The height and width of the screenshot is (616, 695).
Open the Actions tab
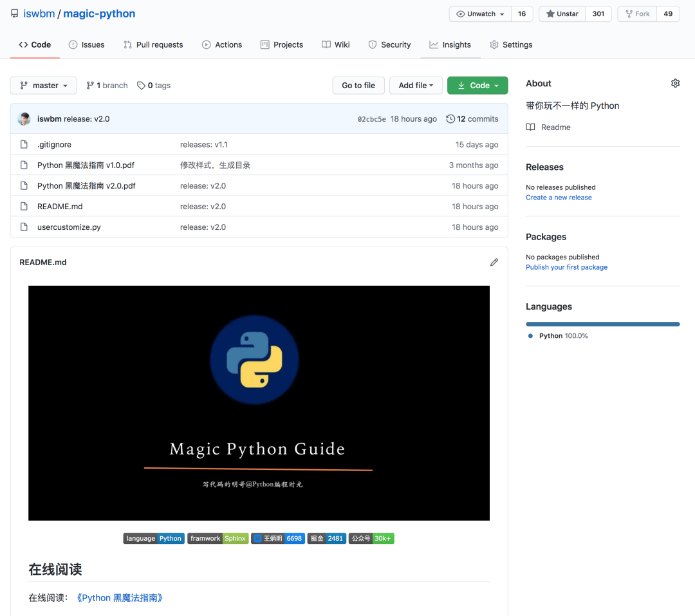[x=221, y=45]
